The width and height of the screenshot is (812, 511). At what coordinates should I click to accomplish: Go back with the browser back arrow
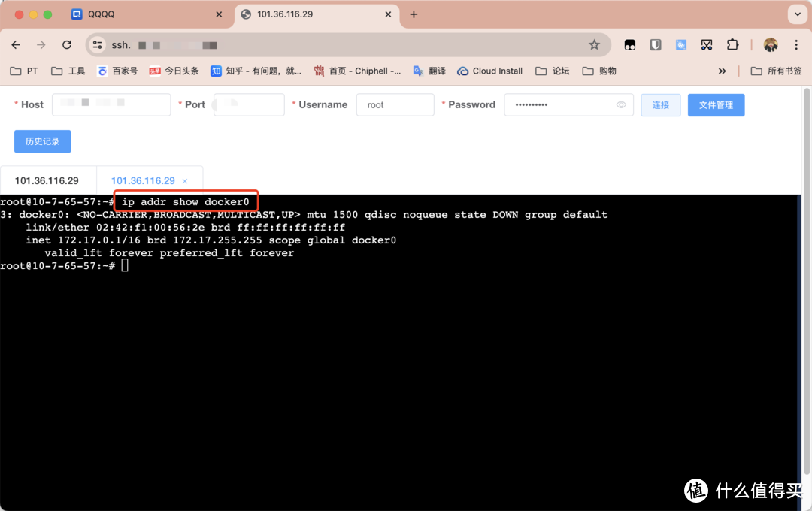(x=16, y=45)
